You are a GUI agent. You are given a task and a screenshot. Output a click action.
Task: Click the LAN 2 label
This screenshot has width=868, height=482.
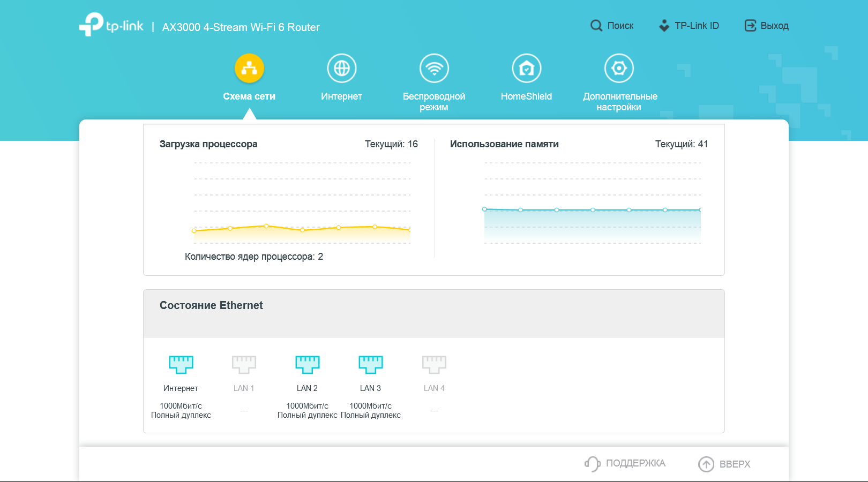308,388
